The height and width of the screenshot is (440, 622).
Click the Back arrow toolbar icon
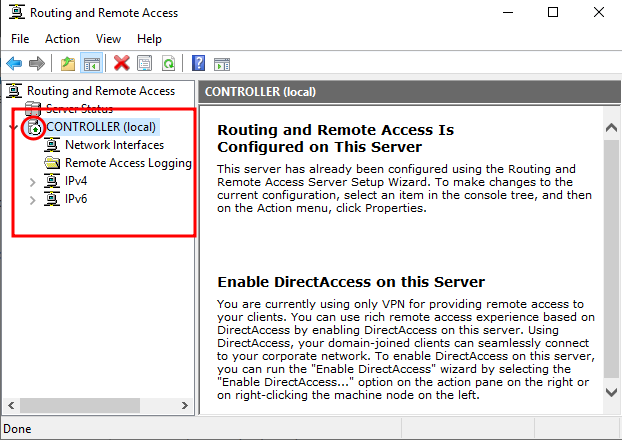point(14,63)
